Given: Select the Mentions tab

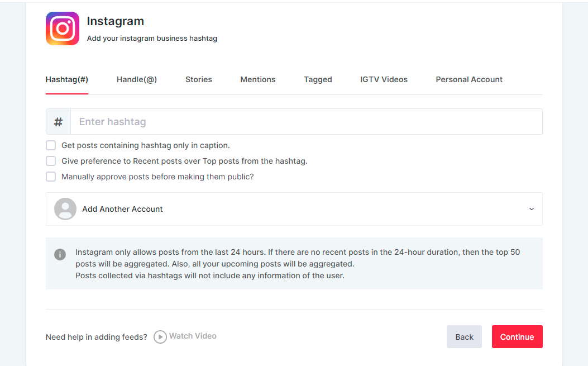Looking at the screenshot, I should [258, 79].
